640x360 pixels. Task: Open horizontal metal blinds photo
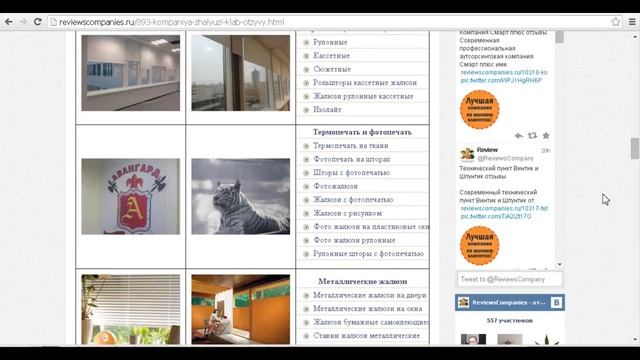coord(131,309)
